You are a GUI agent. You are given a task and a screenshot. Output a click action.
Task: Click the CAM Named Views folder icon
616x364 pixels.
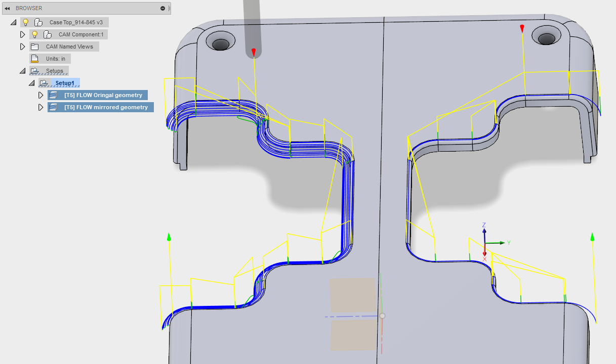click(34, 47)
